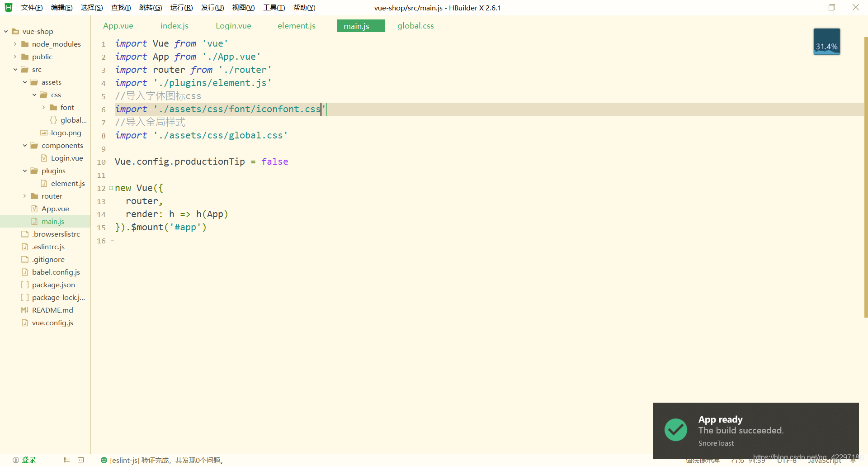Open the terminal icon in status bar
This screenshot has height=466, width=868.
[81, 460]
